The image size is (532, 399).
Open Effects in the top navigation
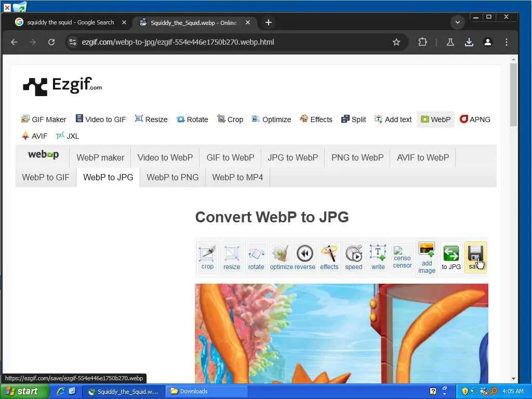coord(316,119)
